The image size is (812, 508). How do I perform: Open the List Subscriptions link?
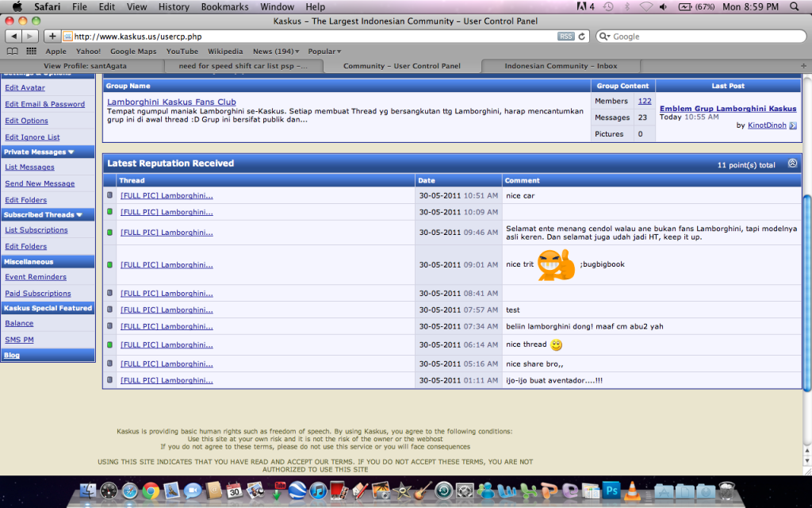(x=36, y=229)
